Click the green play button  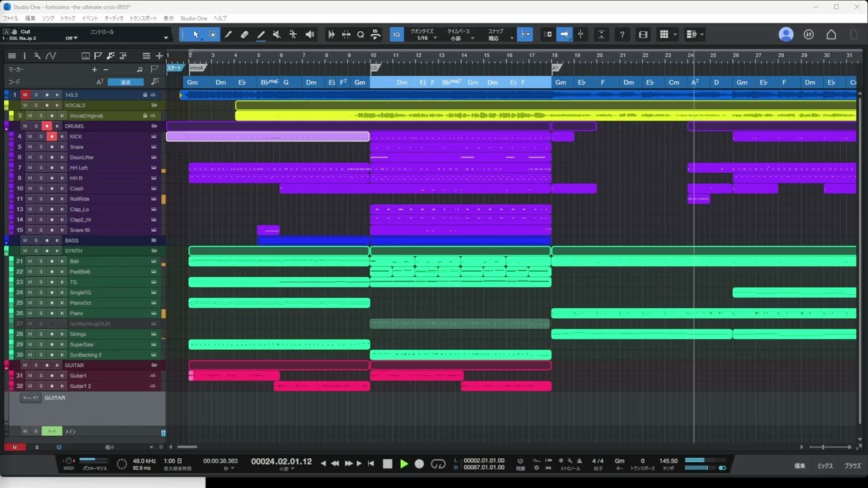point(403,464)
